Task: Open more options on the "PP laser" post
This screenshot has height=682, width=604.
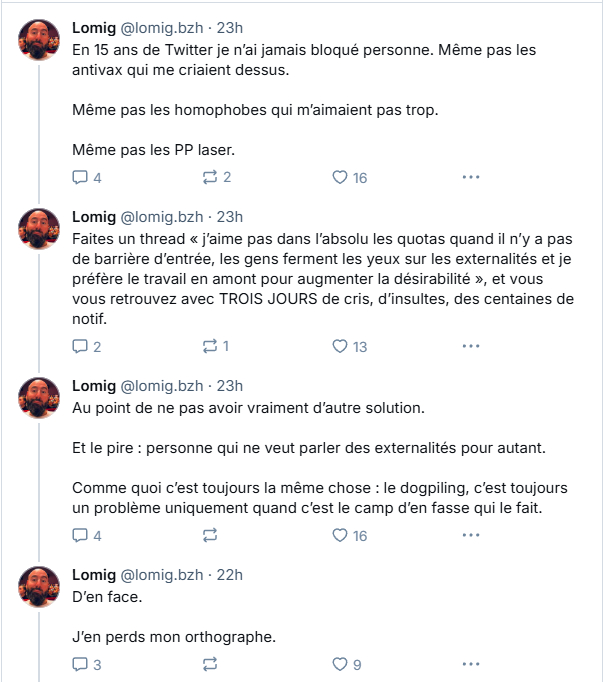Action: 470,177
